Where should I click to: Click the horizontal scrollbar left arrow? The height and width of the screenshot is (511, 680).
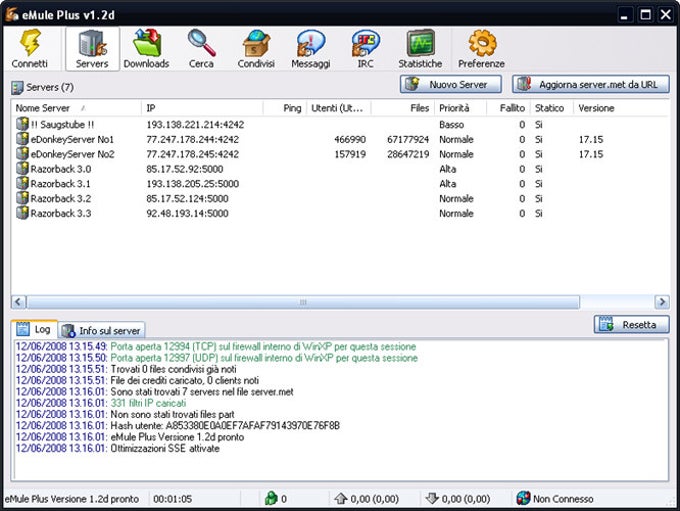point(18,301)
